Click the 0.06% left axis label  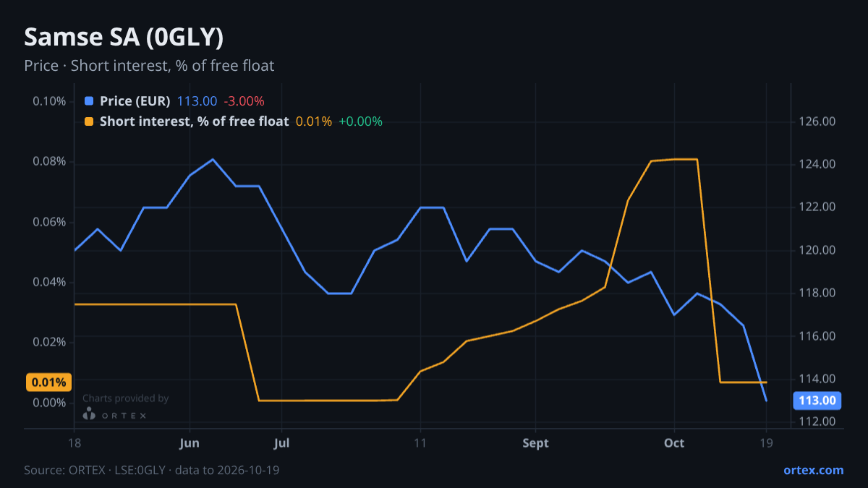[50, 221]
